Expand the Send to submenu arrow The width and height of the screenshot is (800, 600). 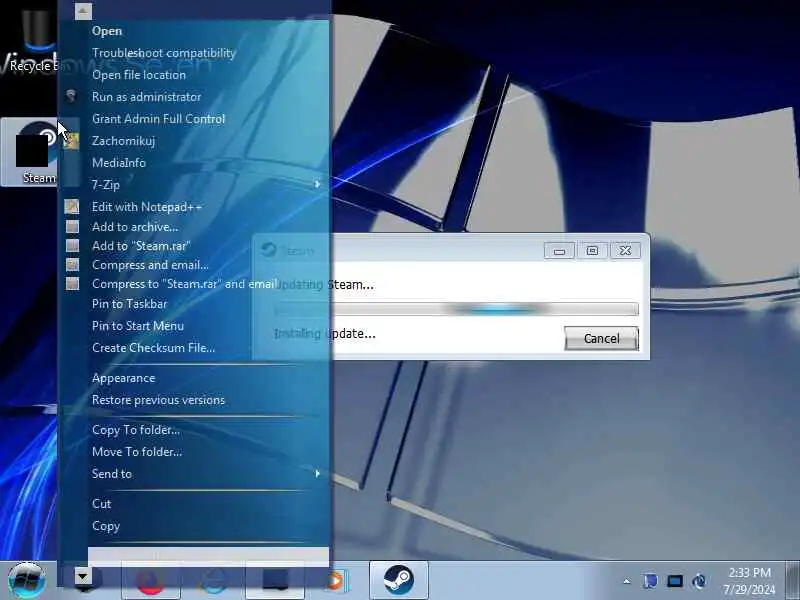(317, 473)
